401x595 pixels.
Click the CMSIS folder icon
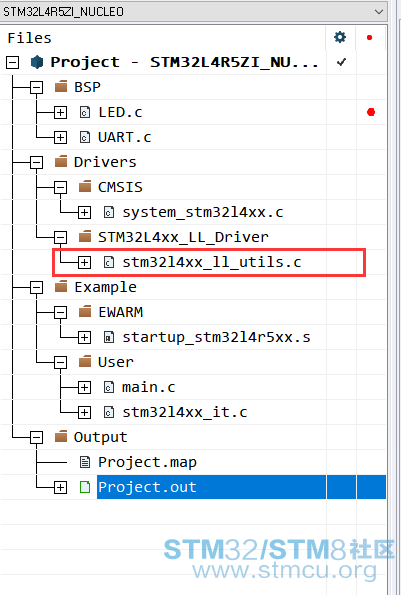tap(85, 186)
